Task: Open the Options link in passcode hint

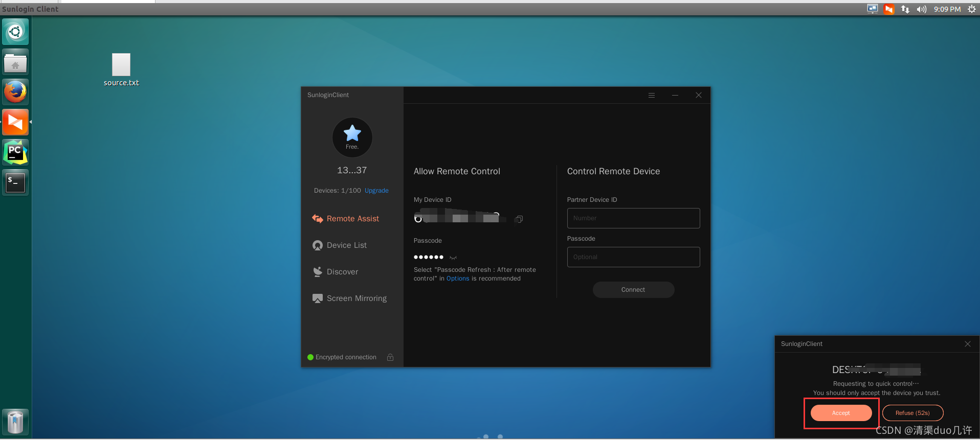Action: click(458, 279)
